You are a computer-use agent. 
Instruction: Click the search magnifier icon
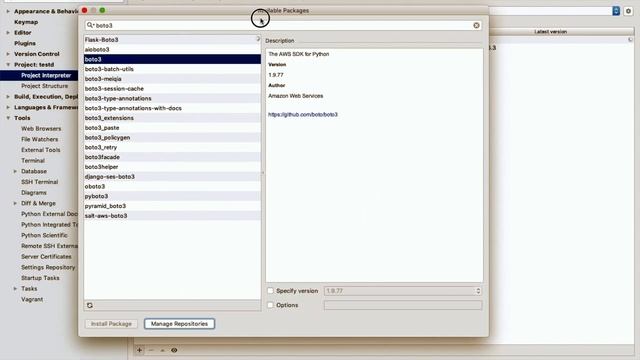90,25
